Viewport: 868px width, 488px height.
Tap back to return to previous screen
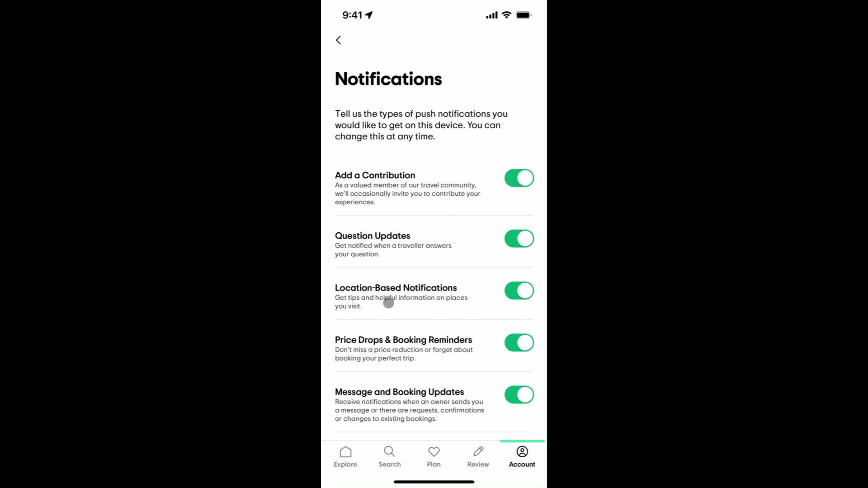(x=339, y=40)
